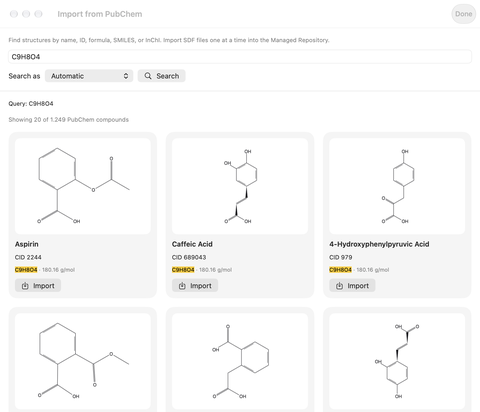Click highlighted C9H8O4 formula under Caffeic Acid
Viewport: 480px width, 412px height.
tap(183, 270)
